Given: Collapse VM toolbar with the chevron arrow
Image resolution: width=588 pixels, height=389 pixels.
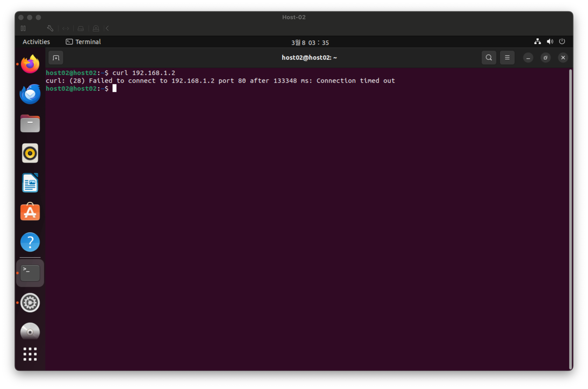Looking at the screenshot, I should (107, 29).
